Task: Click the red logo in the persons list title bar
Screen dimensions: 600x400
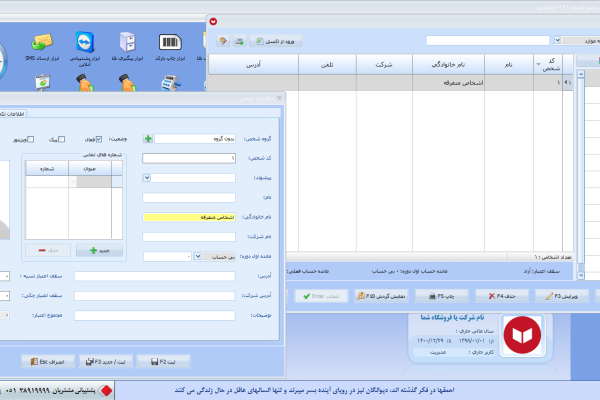Action: tap(213, 21)
